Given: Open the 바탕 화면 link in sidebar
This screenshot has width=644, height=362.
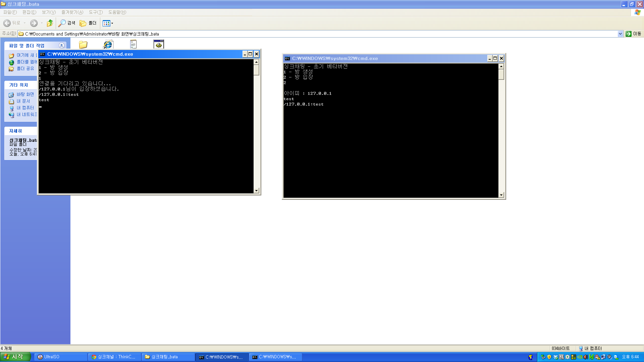Looking at the screenshot, I should 25,95.
